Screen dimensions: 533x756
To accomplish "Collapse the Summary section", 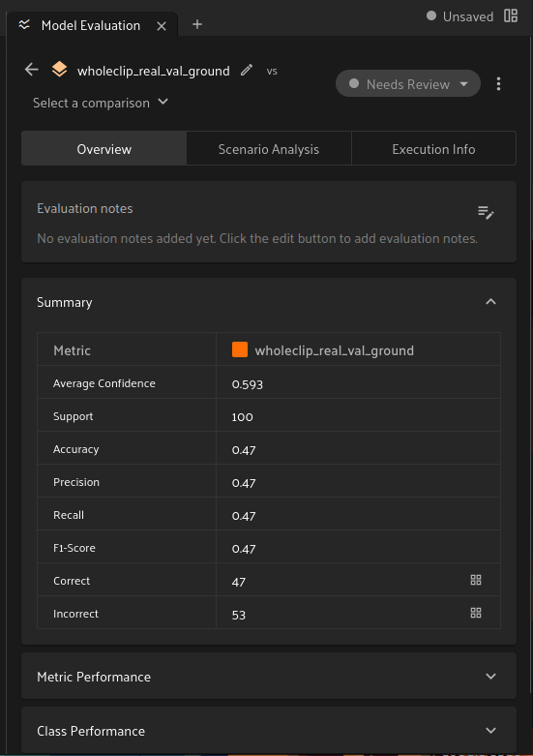I will tap(490, 302).
